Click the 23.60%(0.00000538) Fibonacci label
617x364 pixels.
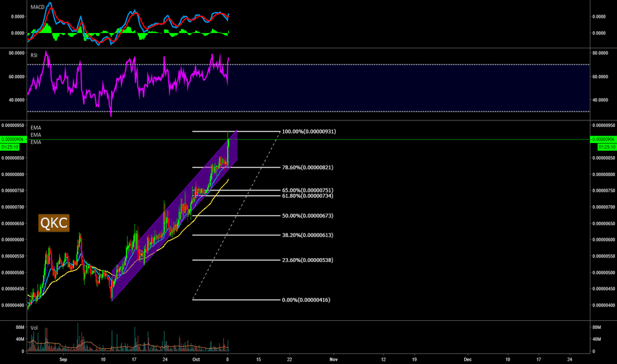[x=307, y=260]
